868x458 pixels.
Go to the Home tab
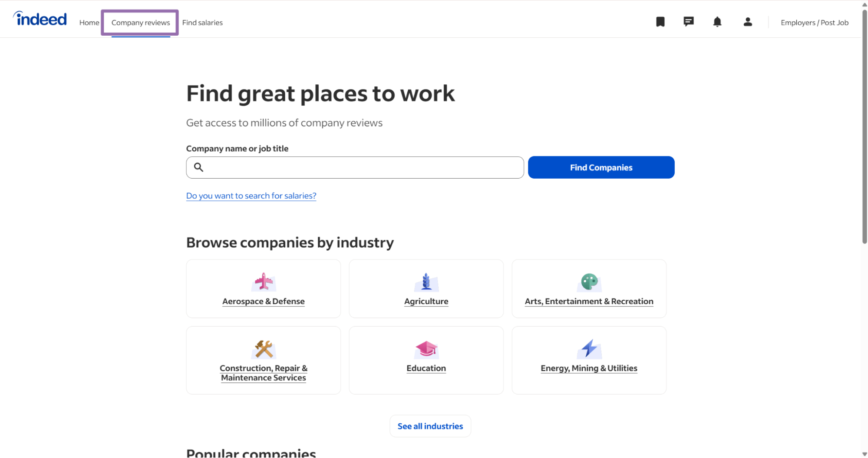coord(89,23)
